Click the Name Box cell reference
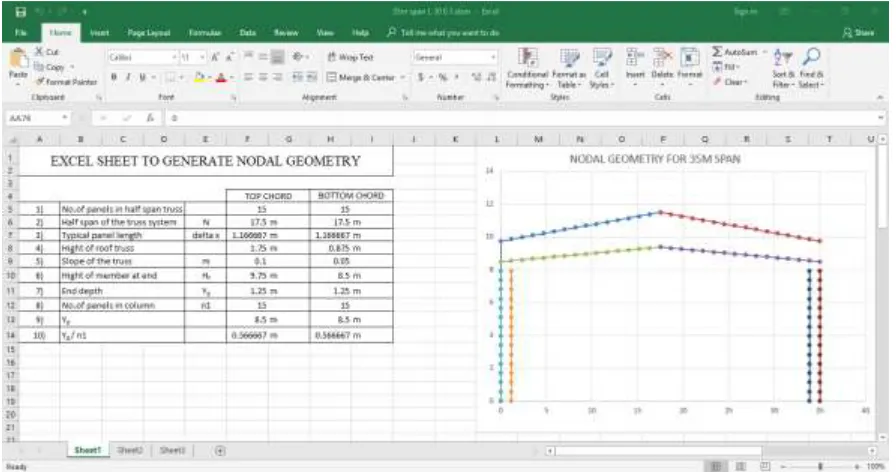This screenshot has width=896, height=472. 37,118
